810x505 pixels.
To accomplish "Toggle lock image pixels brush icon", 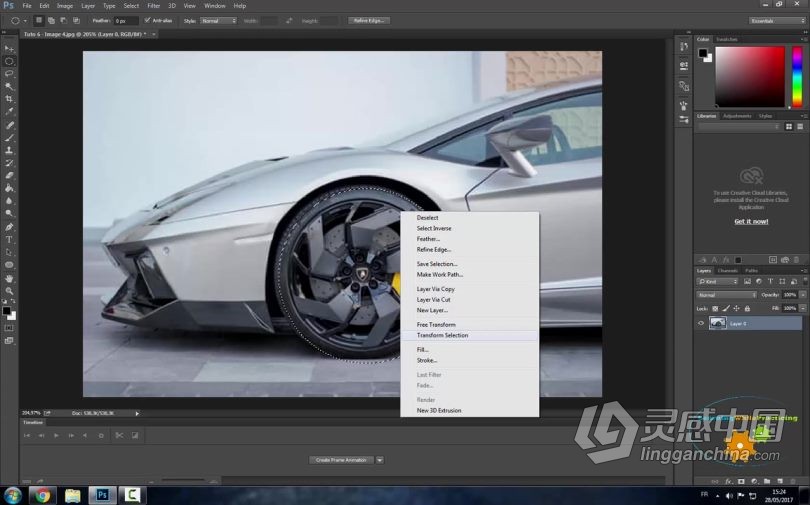I will pyautogui.click(x=726, y=309).
